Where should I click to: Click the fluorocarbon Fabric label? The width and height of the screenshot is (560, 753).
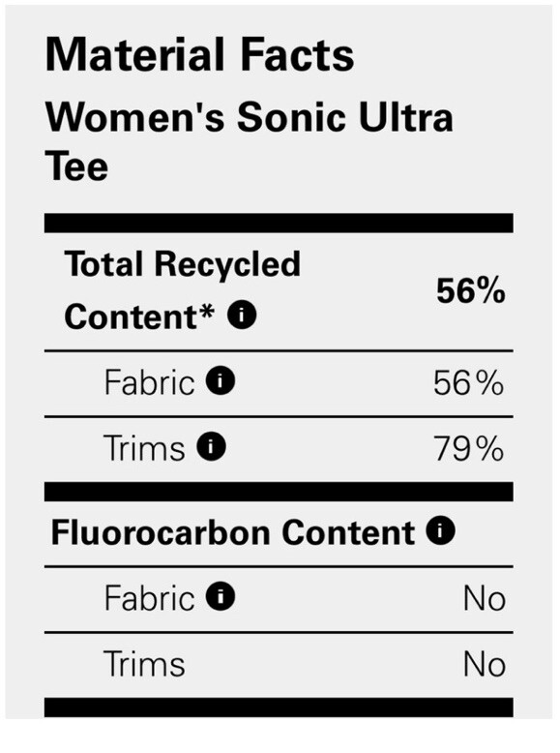150,598
